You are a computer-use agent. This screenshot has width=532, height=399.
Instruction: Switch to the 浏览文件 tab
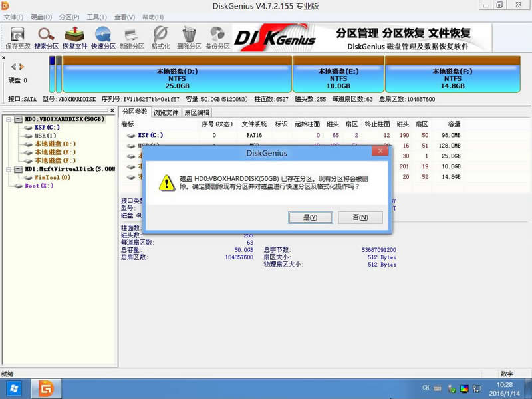tap(166, 112)
